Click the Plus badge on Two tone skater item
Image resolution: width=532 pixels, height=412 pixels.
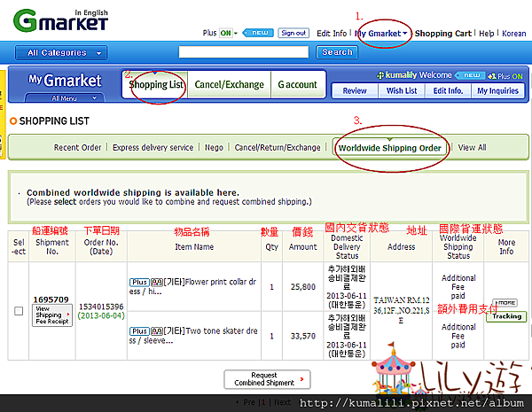[139, 331]
